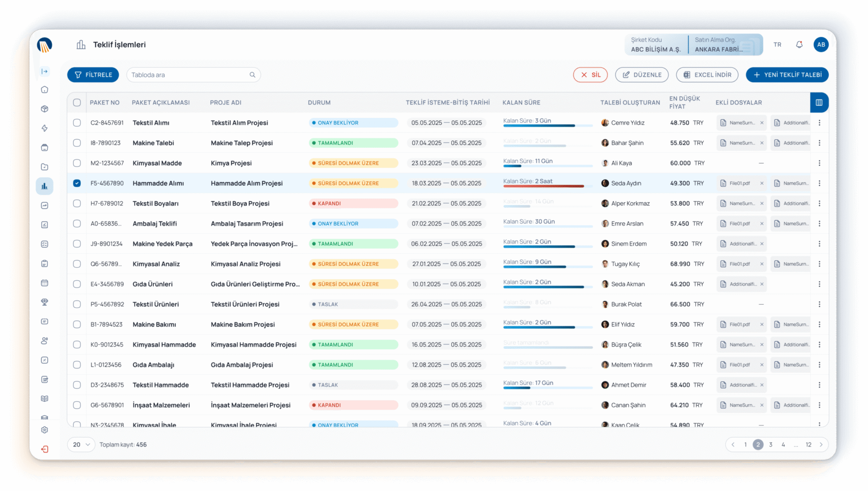Expand the Şirket Kodu company selector
This screenshot has height=491, width=868.
[x=656, y=44]
